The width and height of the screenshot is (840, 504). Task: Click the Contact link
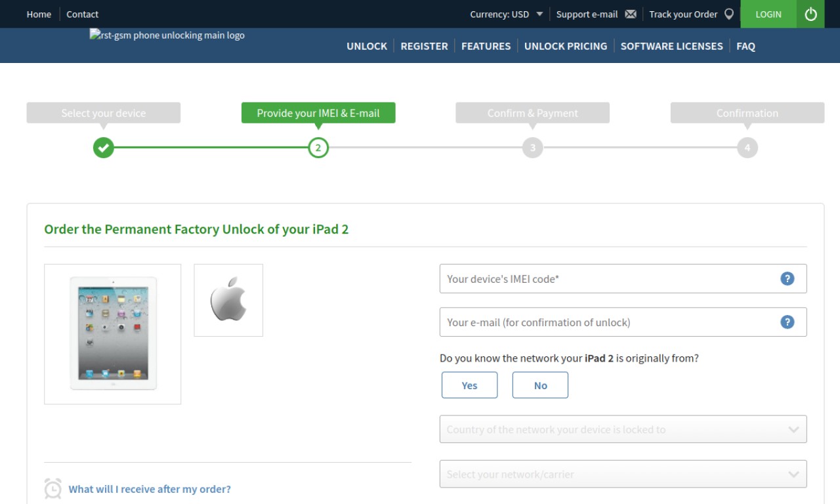click(82, 14)
